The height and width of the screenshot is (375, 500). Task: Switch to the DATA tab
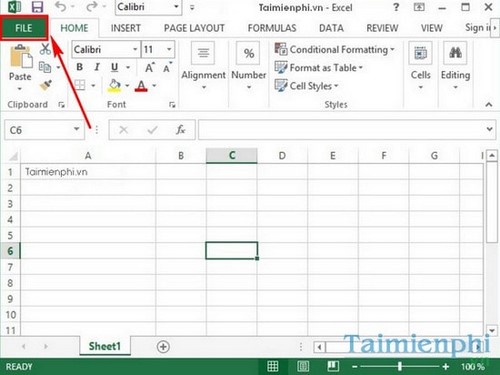(x=331, y=28)
